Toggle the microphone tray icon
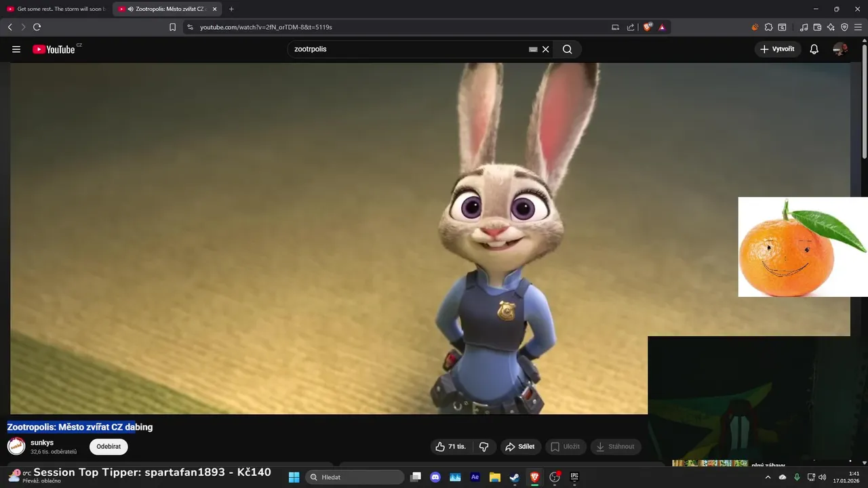This screenshot has height=488, width=868. coord(797,477)
